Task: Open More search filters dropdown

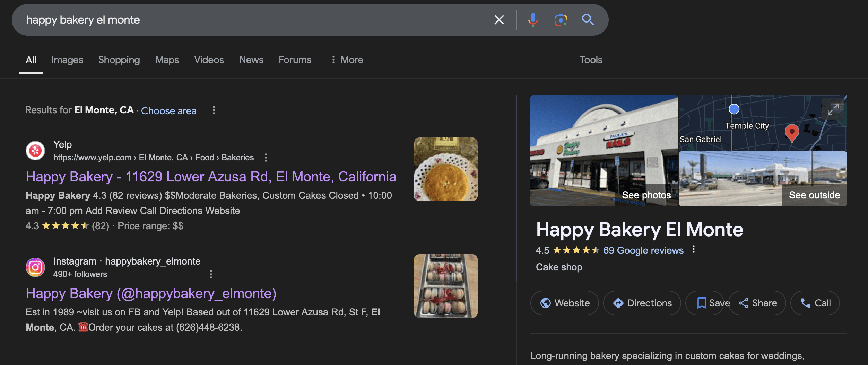Action: coord(347,60)
